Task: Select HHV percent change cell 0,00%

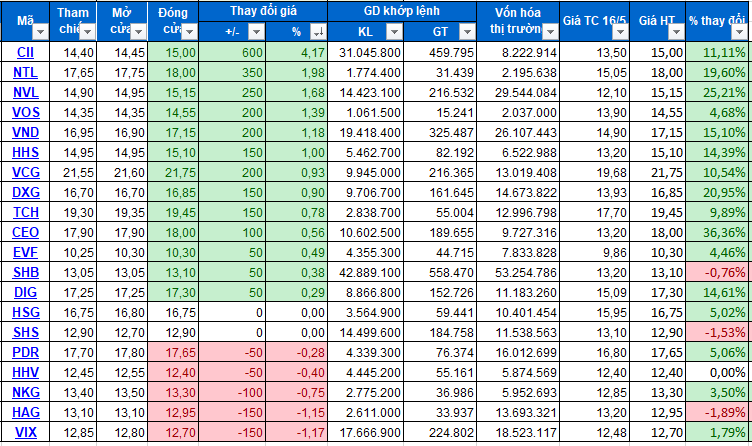Action: tap(718, 372)
